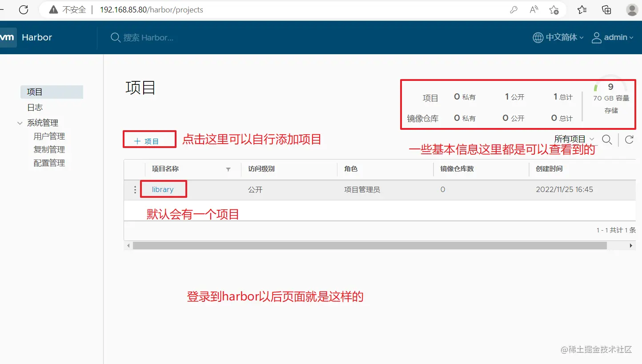The width and height of the screenshot is (642, 364).
Task: Click the 搜索 Harbor search field
Action: (148, 38)
